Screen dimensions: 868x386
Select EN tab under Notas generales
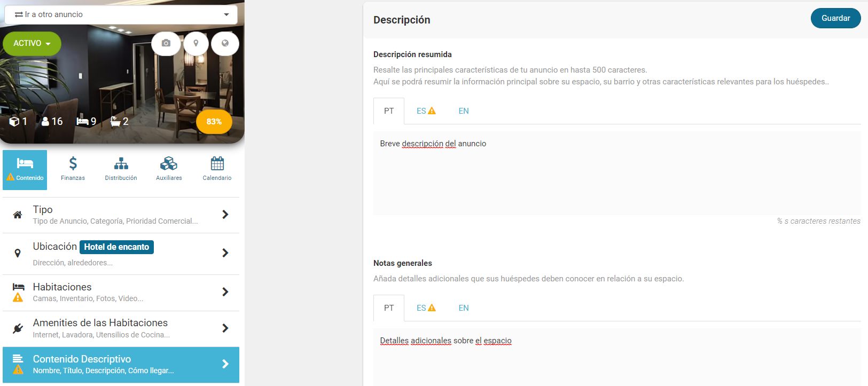(464, 308)
